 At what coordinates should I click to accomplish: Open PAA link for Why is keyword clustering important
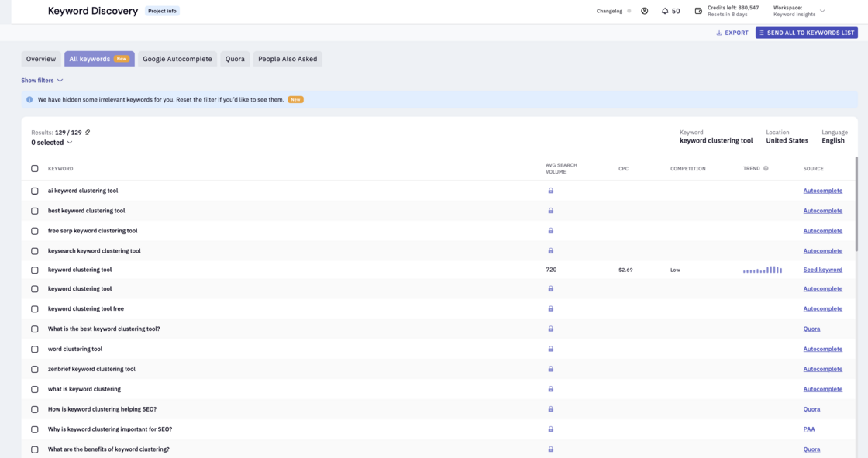click(x=809, y=429)
